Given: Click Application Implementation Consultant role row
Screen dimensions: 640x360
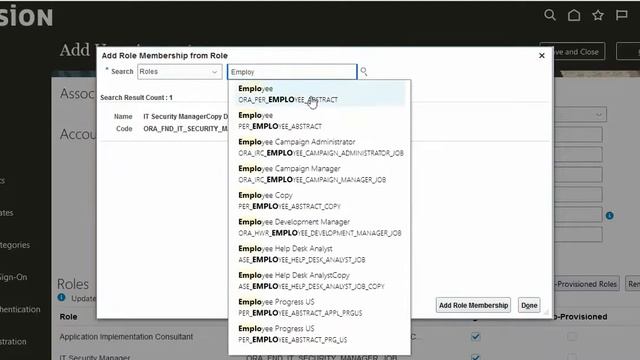Looking at the screenshot, I should pos(126,337).
